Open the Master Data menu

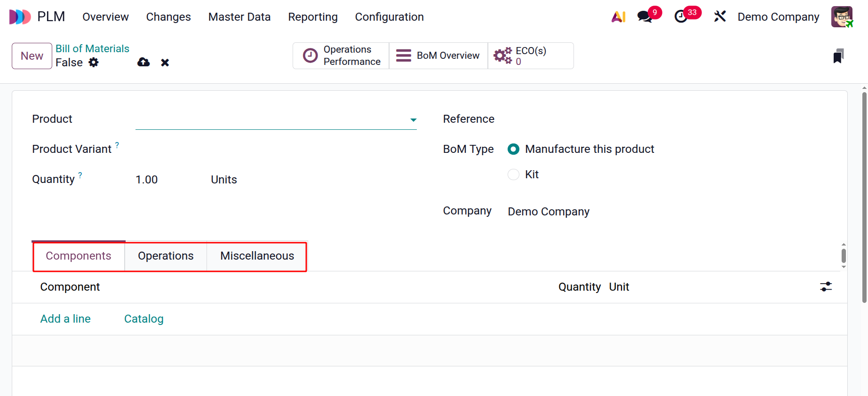pyautogui.click(x=239, y=17)
